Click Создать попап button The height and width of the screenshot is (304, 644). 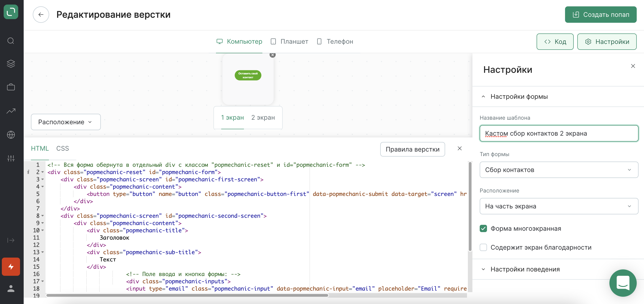[601, 15]
